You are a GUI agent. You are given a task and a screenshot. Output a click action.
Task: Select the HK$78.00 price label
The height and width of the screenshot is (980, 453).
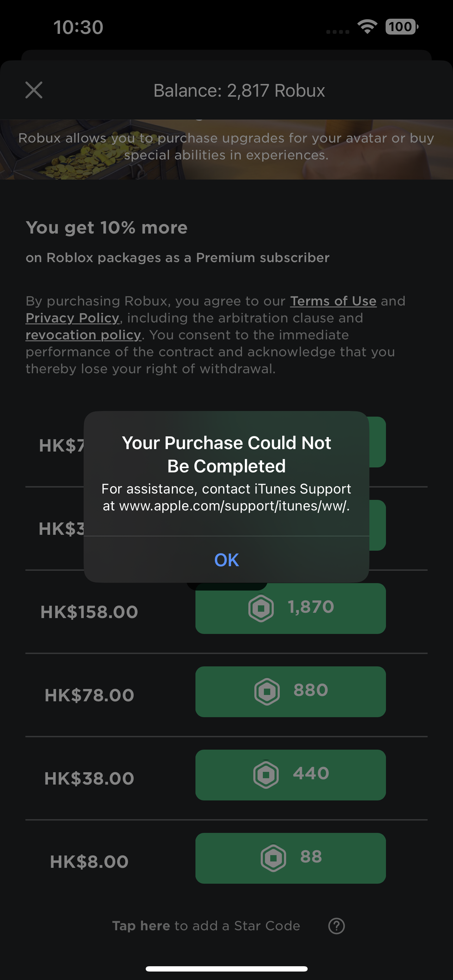[89, 695]
